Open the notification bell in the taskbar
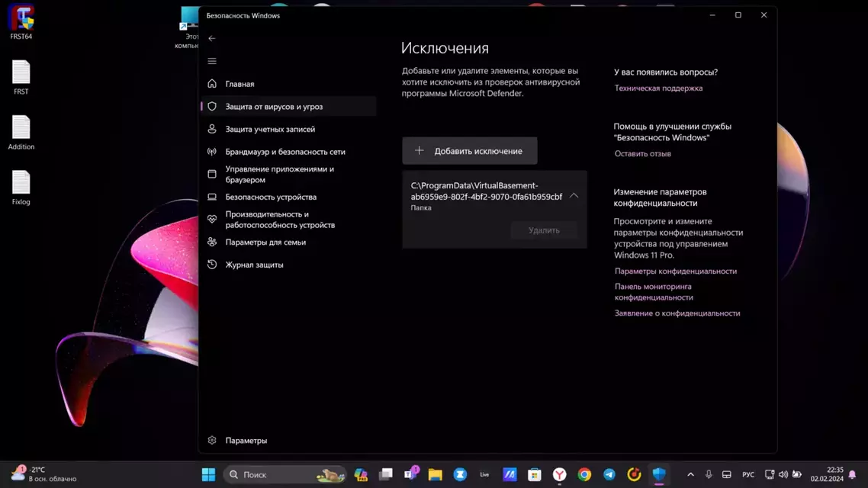 click(853, 475)
